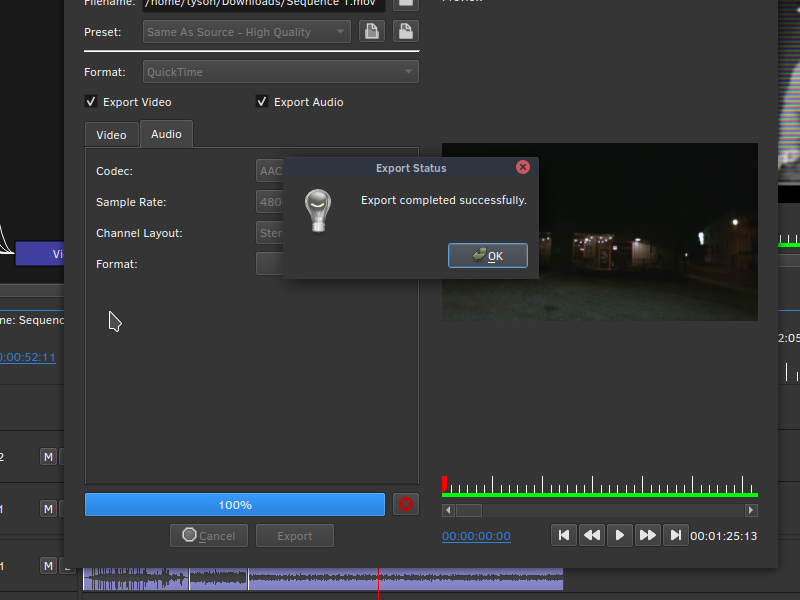Image resolution: width=800 pixels, height=600 pixels.
Task: Click the 00:00:00:00 timecode link
Action: point(476,536)
